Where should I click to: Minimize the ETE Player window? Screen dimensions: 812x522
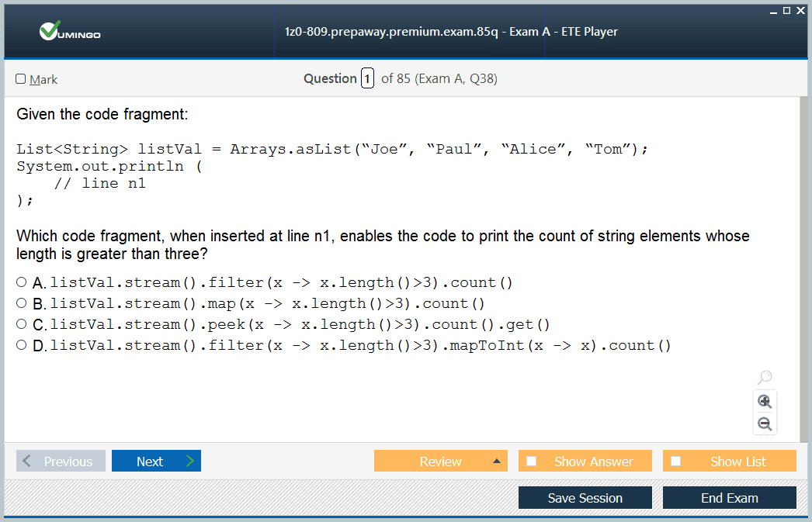774,10
